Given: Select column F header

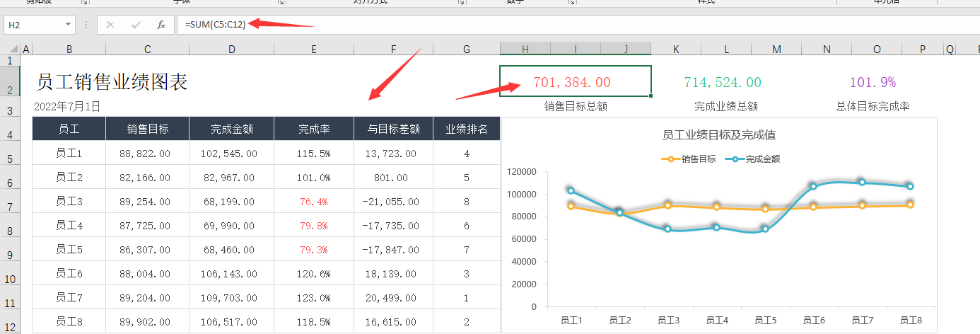Looking at the screenshot, I should [x=393, y=49].
